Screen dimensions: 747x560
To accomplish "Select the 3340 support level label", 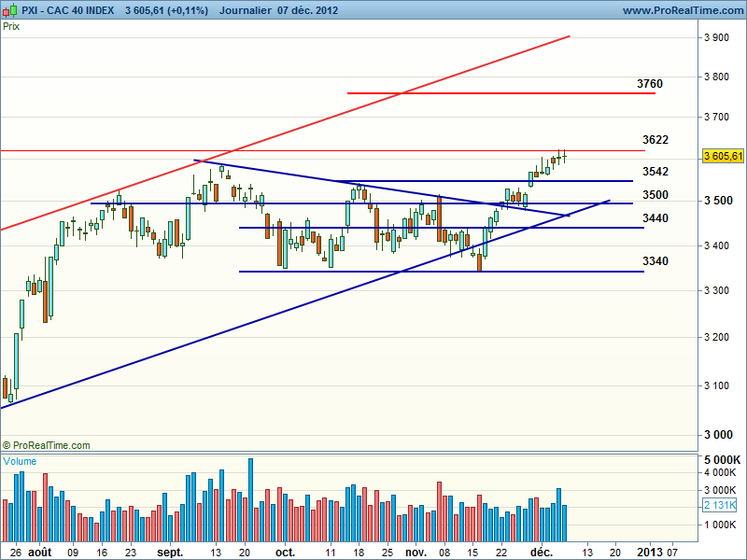I will pyautogui.click(x=655, y=260).
